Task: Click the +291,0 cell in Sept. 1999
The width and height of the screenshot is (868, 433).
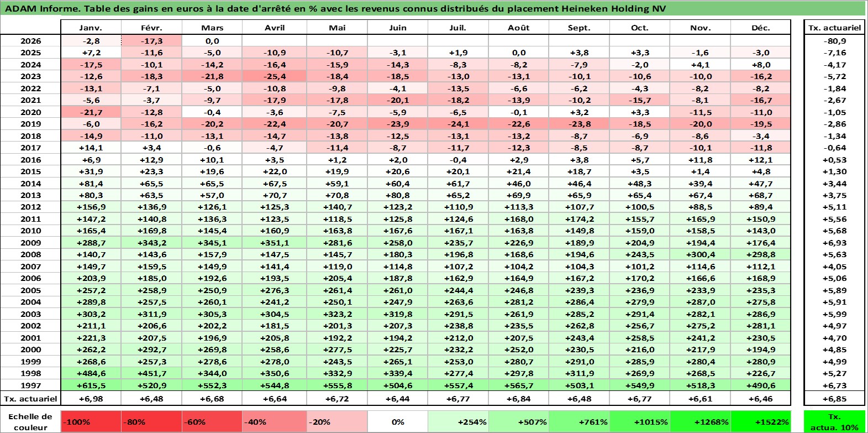Action: (579, 362)
